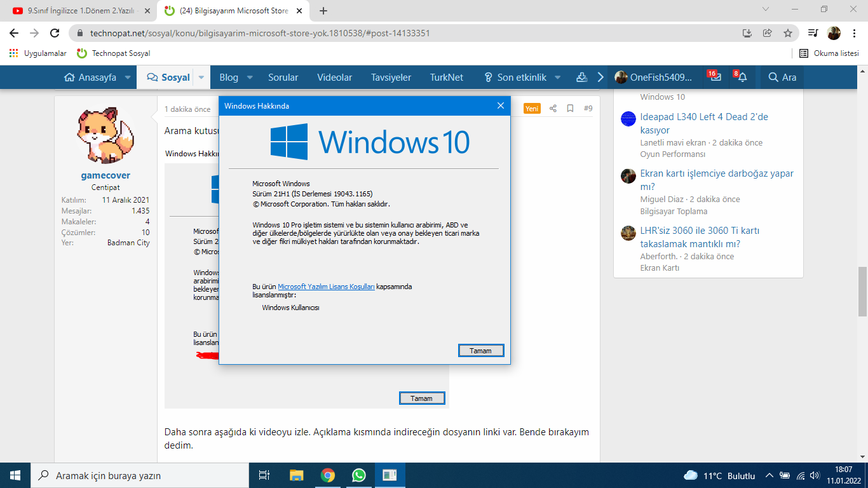The height and width of the screenshot is (488, 868).
Task: Click the Windows Start button
Action: tap(15, 475)
